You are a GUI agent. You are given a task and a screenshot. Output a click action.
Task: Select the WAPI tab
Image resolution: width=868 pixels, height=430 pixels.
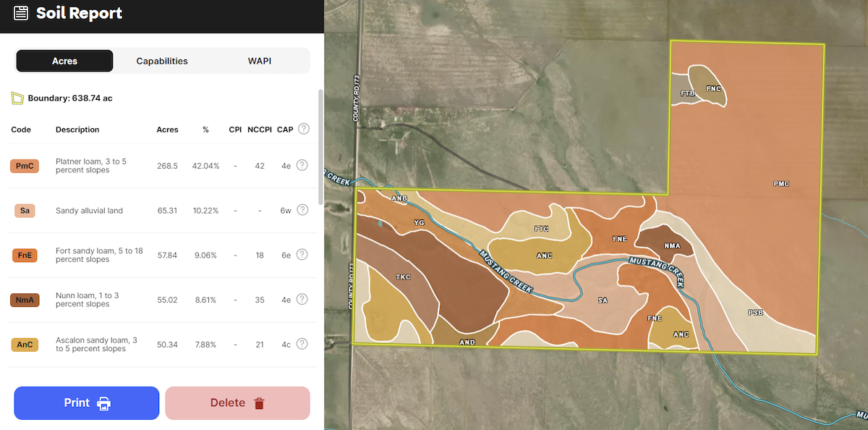(x=259, y=61)
